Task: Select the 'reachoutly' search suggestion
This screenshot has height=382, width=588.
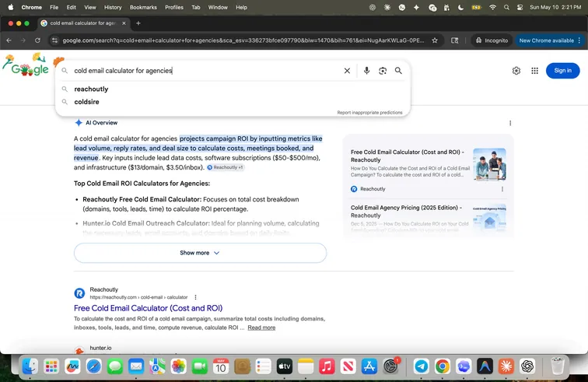Action: coord(91,89)
